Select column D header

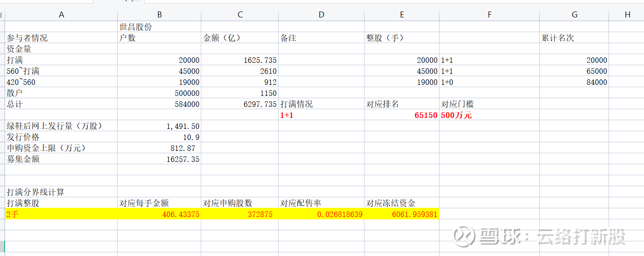click(321, 15)
